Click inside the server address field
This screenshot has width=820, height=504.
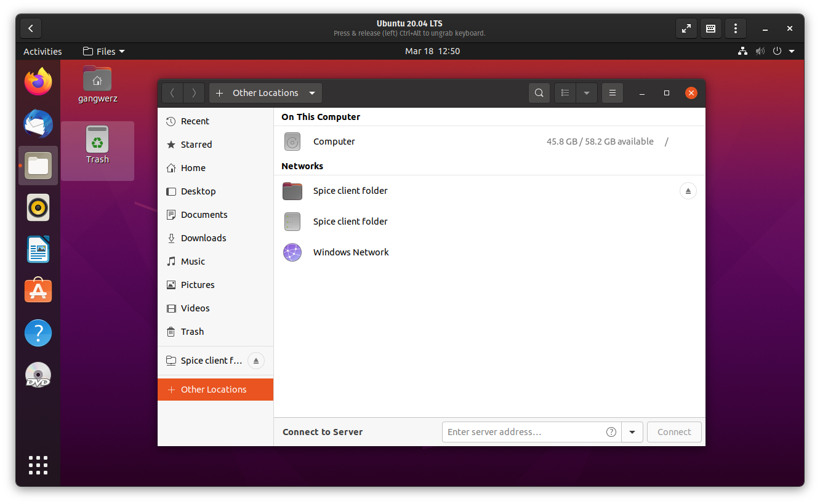[x=523, y=431]
